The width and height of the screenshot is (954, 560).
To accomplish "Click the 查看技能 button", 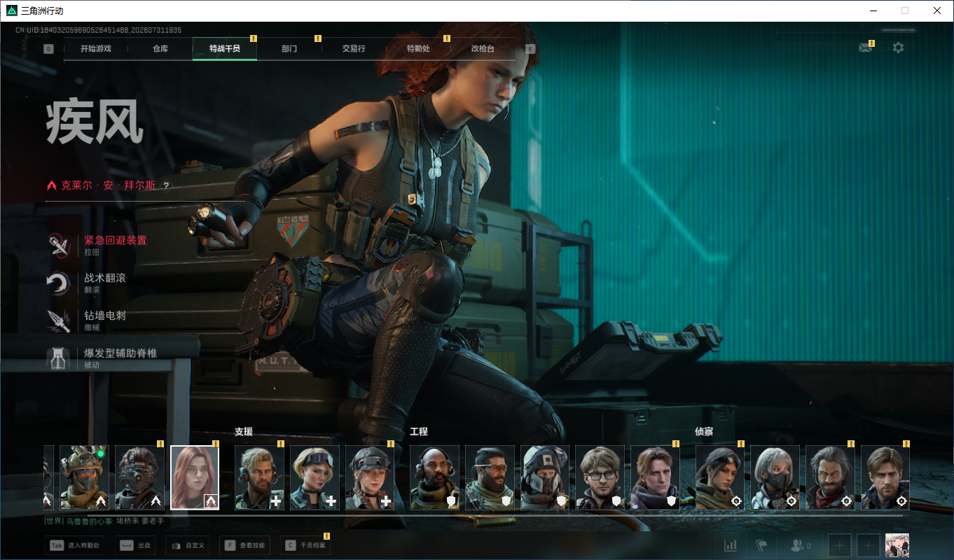I will [x=245, y=545].
